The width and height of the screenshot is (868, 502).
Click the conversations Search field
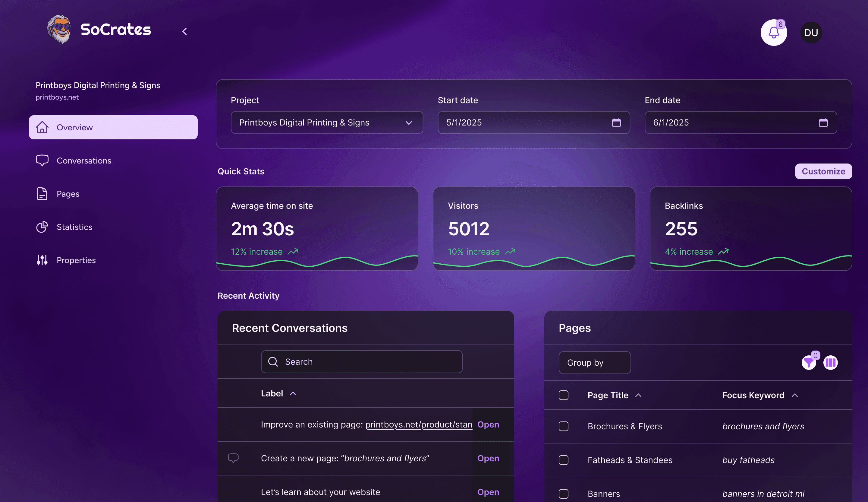click(x=362, y=362)
